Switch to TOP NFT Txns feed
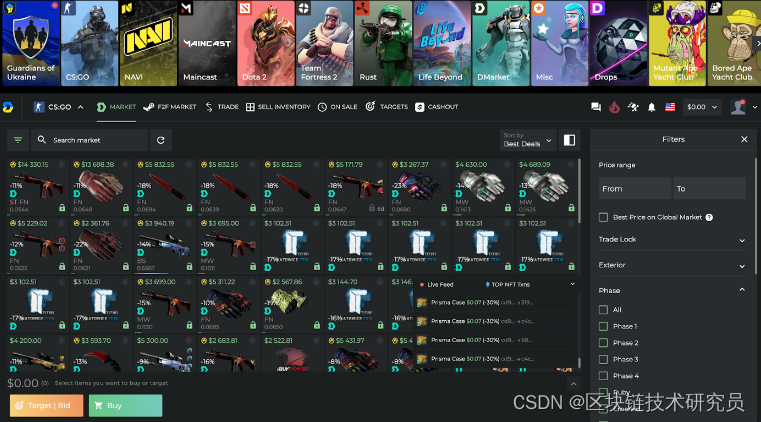 (x=507, y=285)
